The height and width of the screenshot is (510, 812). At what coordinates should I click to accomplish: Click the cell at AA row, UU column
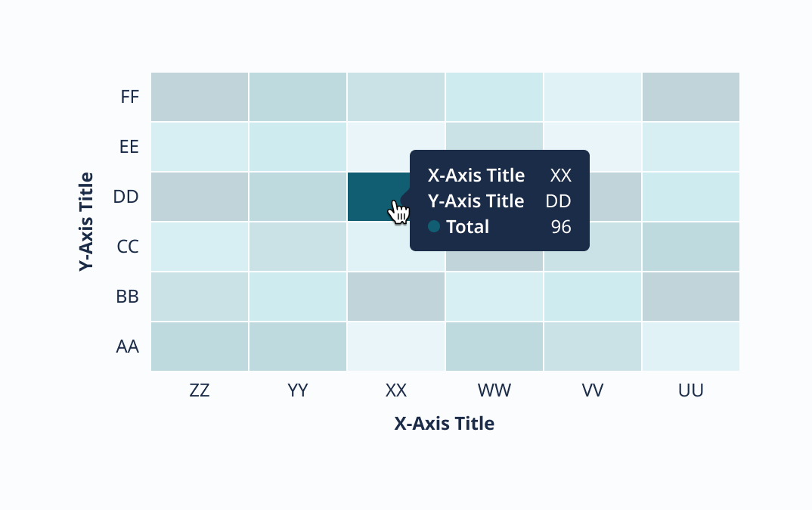click(690, 347)
